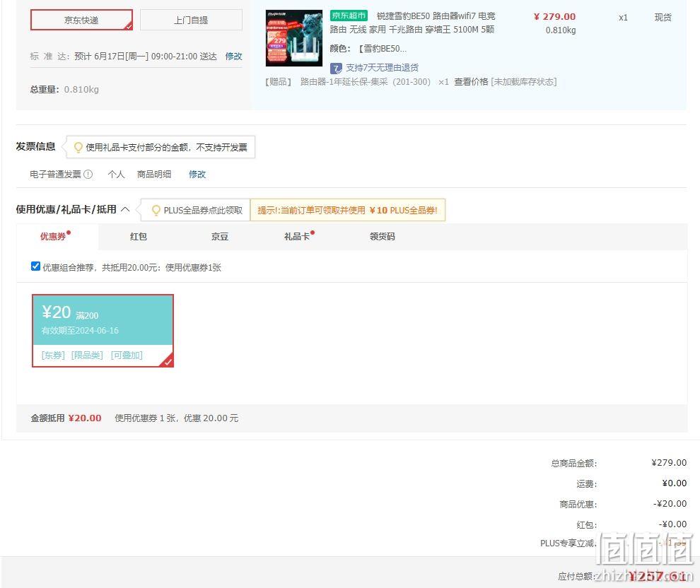The height and width of the screenshot is (588, 700).
Task: Click 修改 next to delivery time
Action: pyautogui.click(x=233, y=57)
